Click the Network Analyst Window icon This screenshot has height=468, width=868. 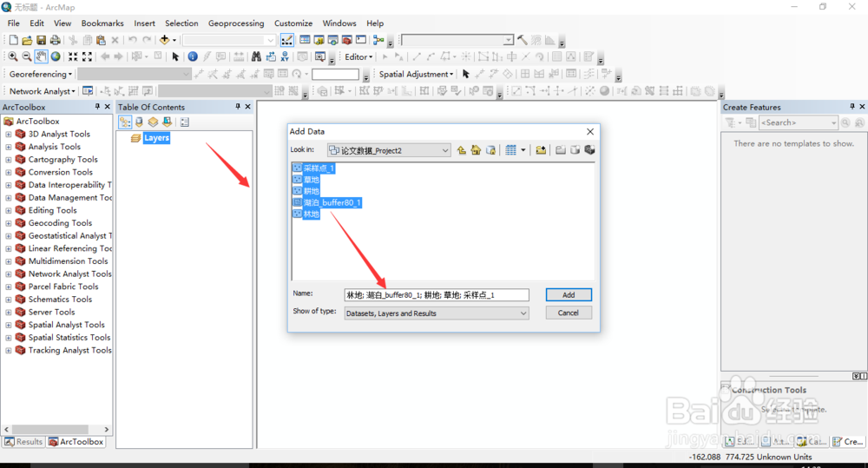point(88,91)
